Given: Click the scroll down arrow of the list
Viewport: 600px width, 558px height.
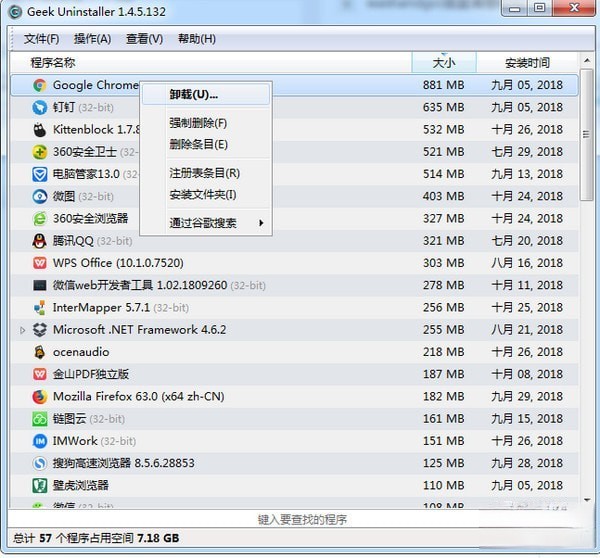Looking at the screenshot, I should click(587, 500).
